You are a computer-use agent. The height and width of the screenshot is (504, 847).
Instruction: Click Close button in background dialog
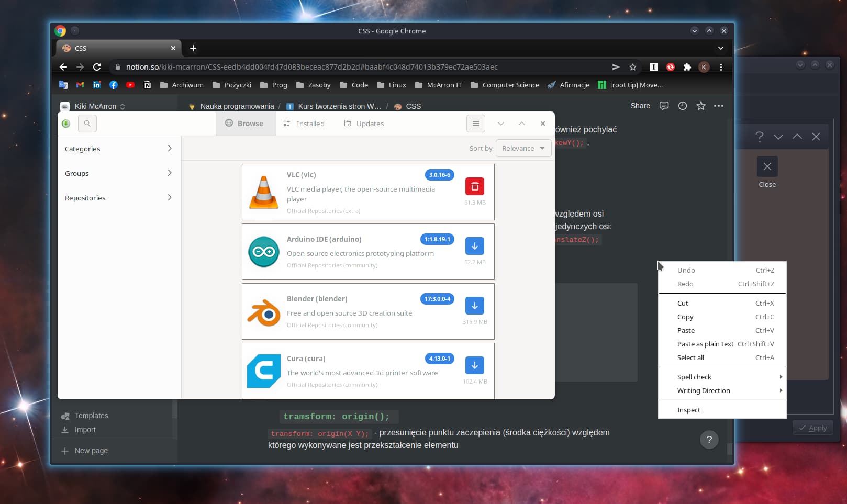[767, 172]
